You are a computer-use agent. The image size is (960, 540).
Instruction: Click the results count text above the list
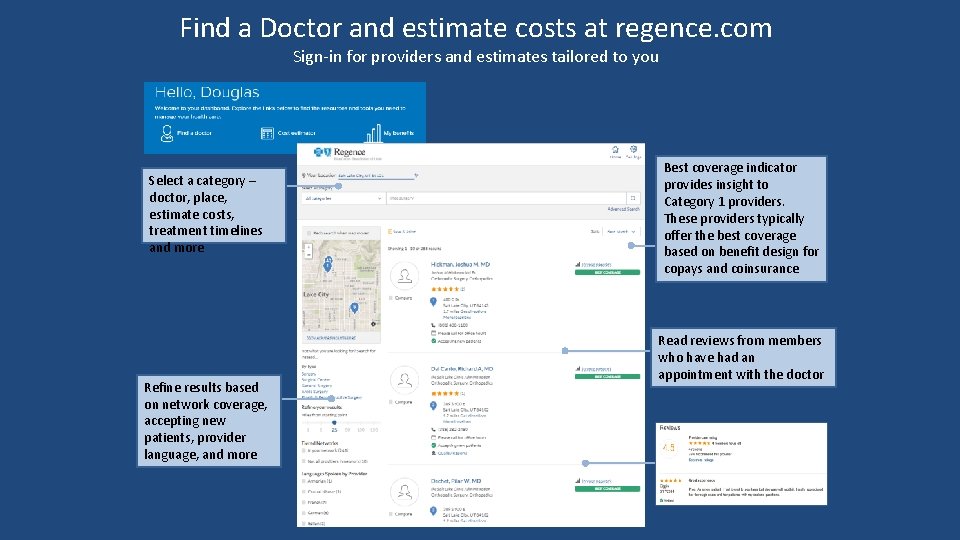(414, 249)
